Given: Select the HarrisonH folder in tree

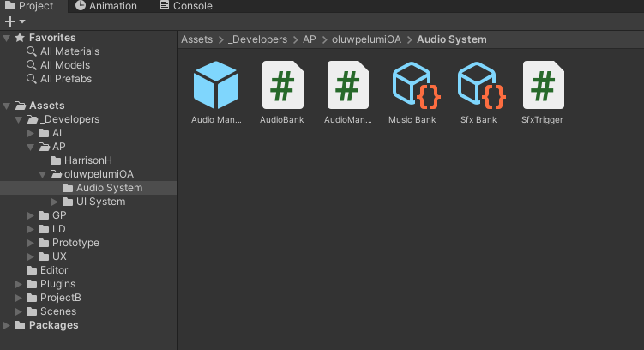Looking at the screenshot, I should [x=87, y=160].
